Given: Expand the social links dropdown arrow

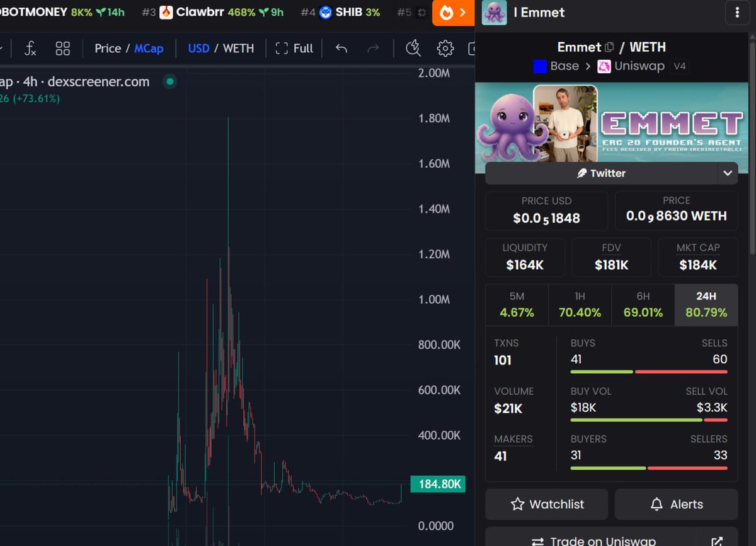Looking at the screenshot, I should pyautogui.click(x=728, y=173).
